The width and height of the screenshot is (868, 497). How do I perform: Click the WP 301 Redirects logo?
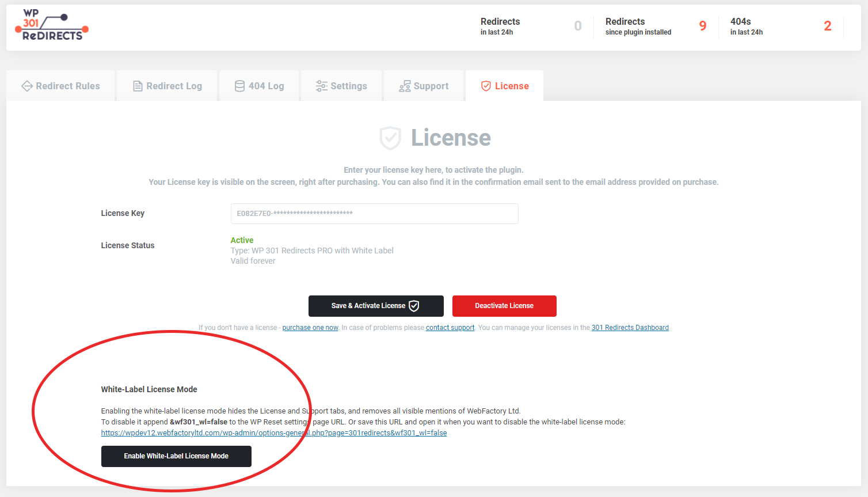click(x=52, y=25)
